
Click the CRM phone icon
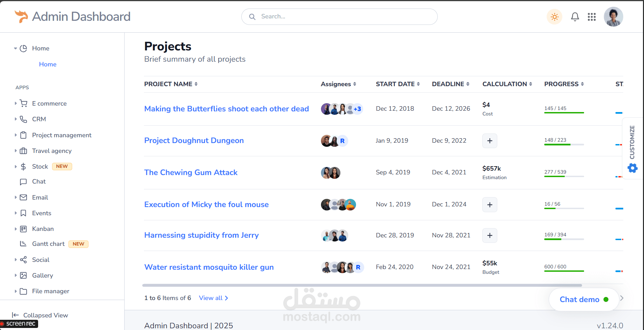23,119
